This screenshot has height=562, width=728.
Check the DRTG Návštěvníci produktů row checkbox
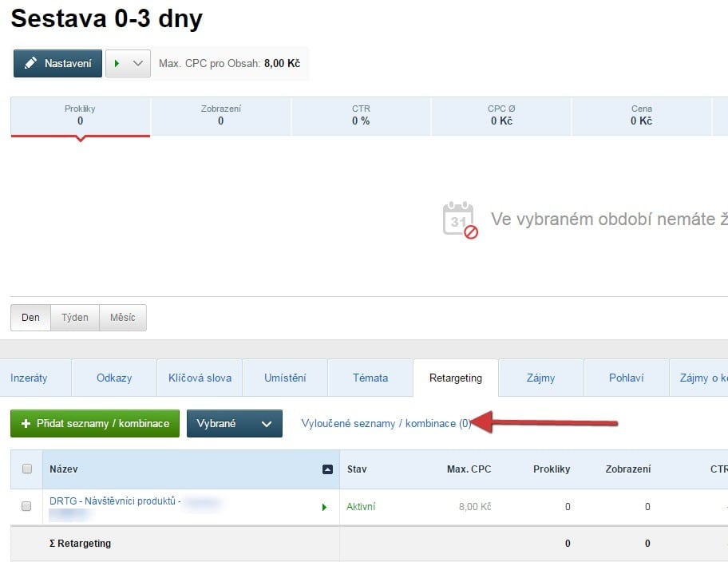26,507
